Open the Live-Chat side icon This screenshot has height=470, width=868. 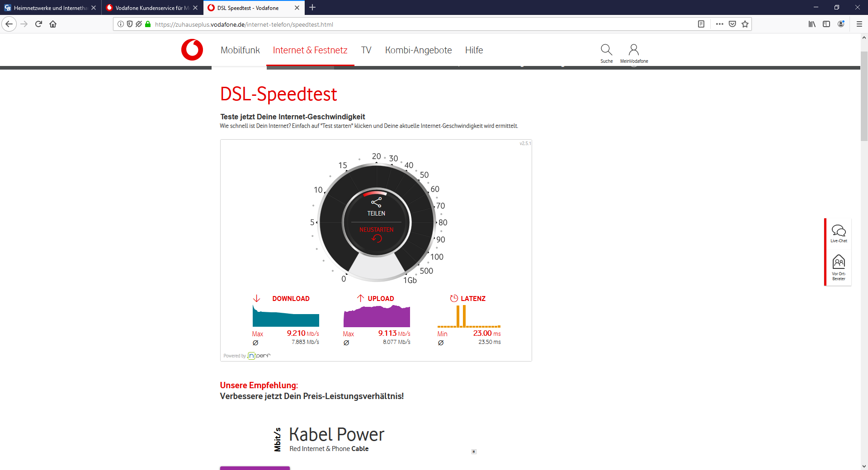(839, 234)
